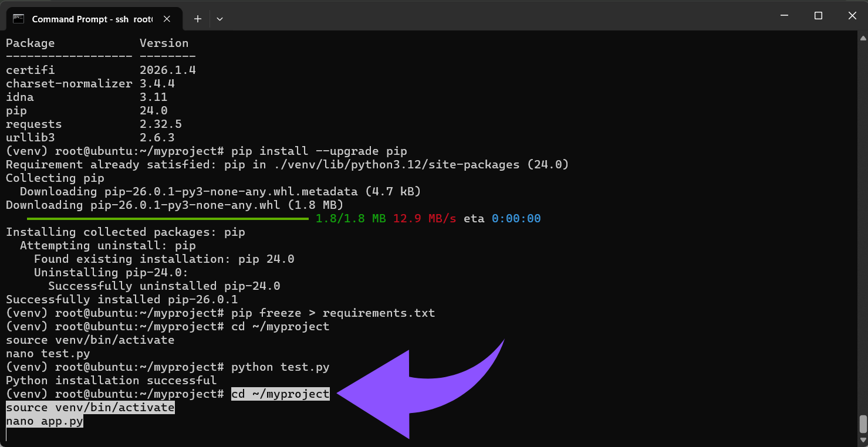Minimize the terminal window
Viewport: 868px width, 447px height.
click(784, 16)
